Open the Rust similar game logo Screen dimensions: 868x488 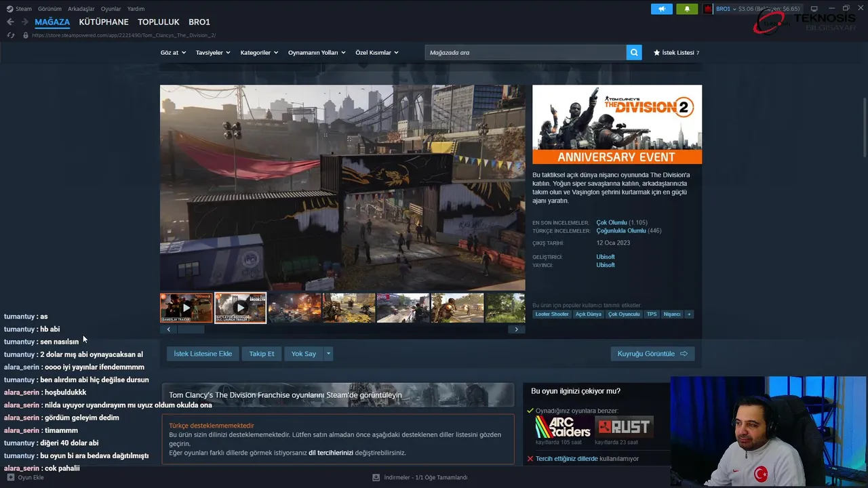coord(624,427)
